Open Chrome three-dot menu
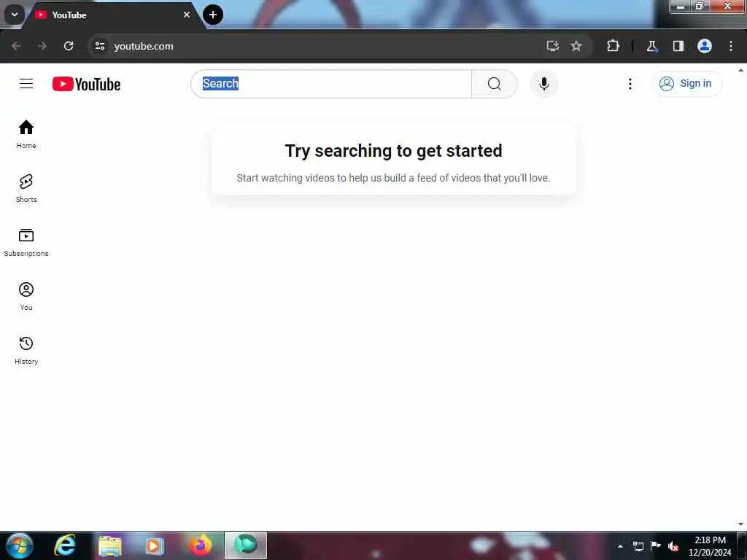 (731, 46)
